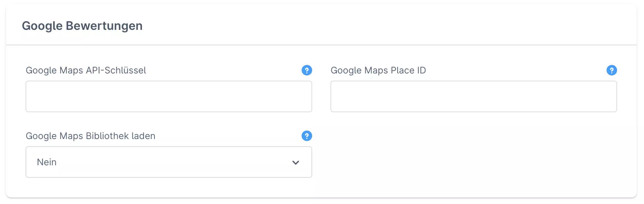Viewport: 644px width, 204px height.
Task: Click the "Google Bewertungen" section heading
Action: point(82,26)
